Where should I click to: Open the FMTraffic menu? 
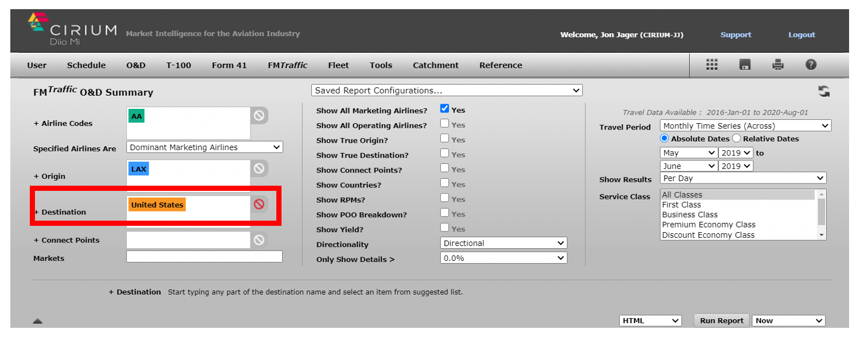287,65
